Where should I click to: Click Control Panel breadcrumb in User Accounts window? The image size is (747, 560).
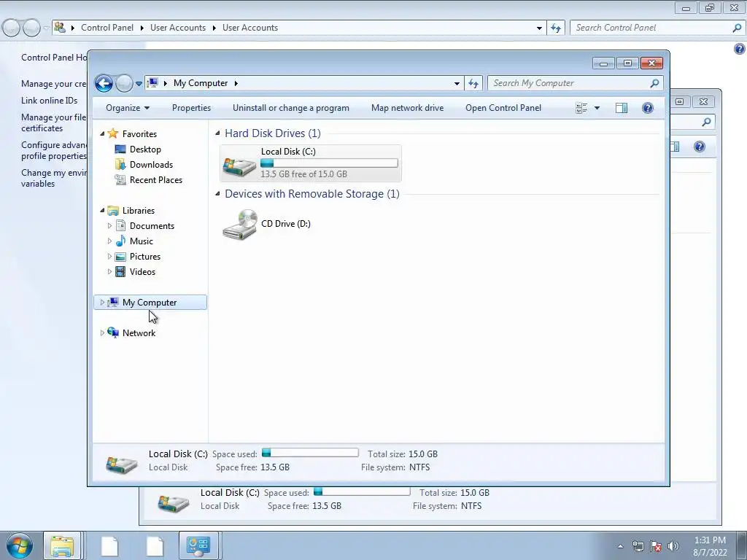[x=107, y=28]
